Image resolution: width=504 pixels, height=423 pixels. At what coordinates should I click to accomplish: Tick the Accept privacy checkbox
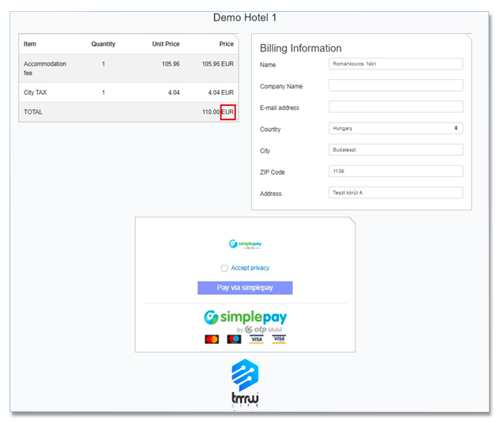224,268
